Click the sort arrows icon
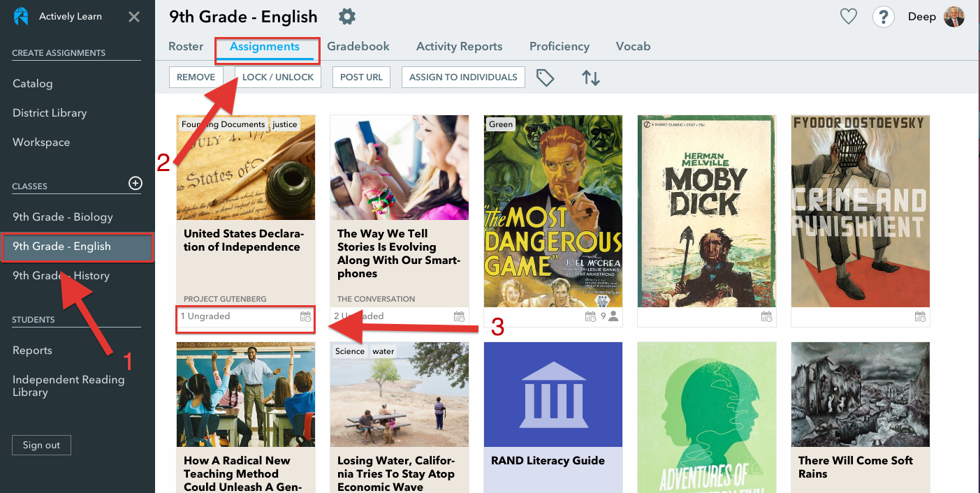980x493 pixels. (591, 78)
